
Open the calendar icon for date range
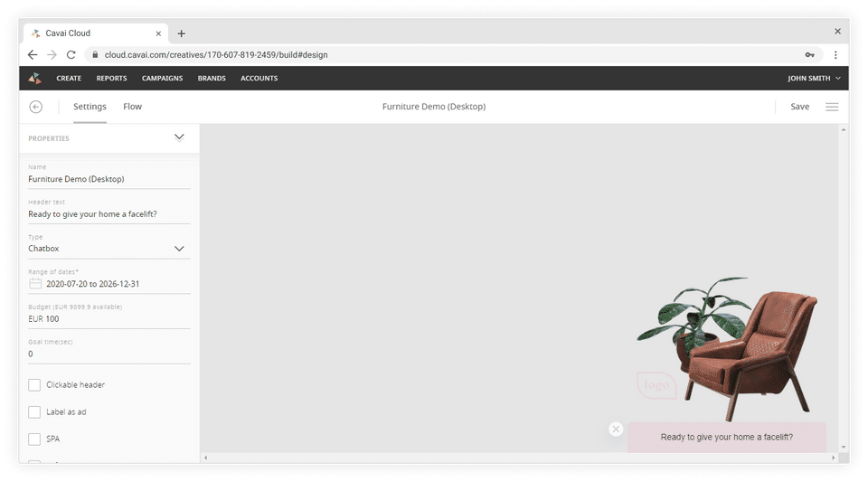[x=35, y=284]
